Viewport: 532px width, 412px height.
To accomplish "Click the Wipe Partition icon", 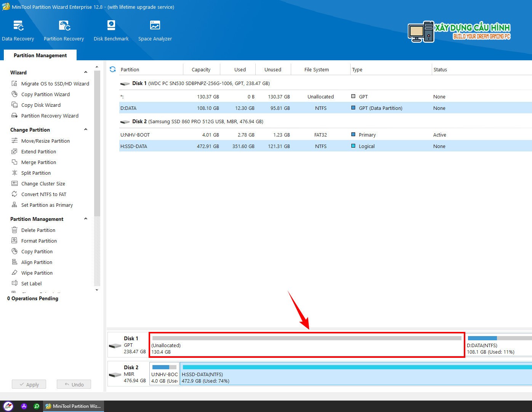I will coord(14,273).
